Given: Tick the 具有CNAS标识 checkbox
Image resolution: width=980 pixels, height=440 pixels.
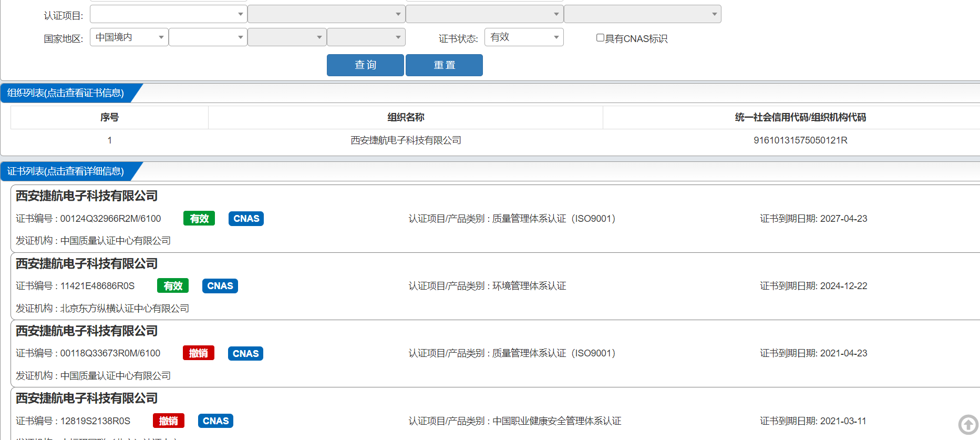Looking at the screenshot, I should pyautogui.click(x=600, y=38).
